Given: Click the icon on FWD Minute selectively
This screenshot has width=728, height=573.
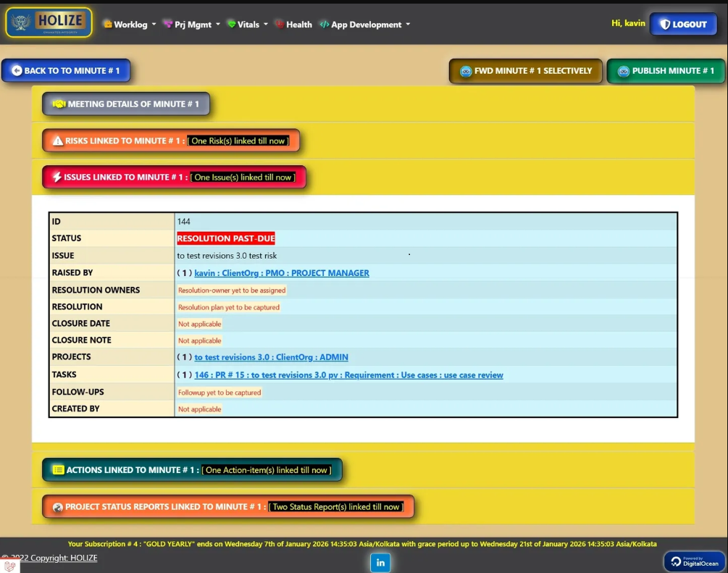Looking at the screenshot, I should (x=466, y=71).
